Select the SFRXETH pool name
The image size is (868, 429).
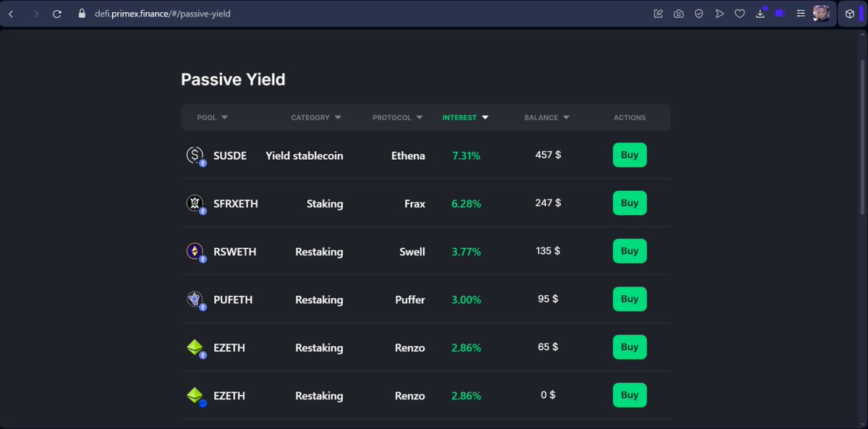[236, 204]
